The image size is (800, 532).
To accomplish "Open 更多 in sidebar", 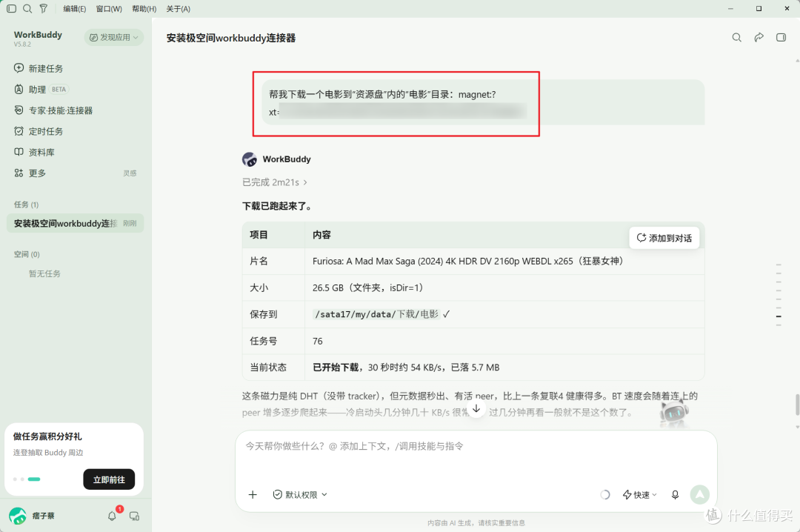I will [30, 173].
